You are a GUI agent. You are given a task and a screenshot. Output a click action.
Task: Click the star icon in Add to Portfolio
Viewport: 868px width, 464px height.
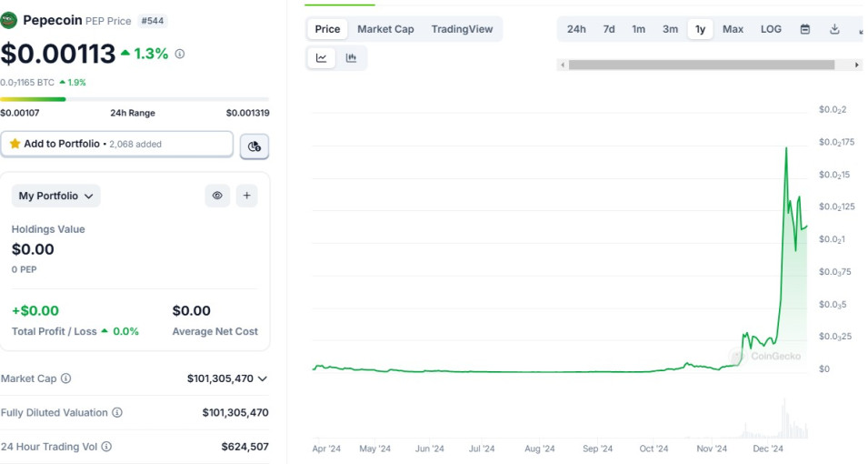15,144
